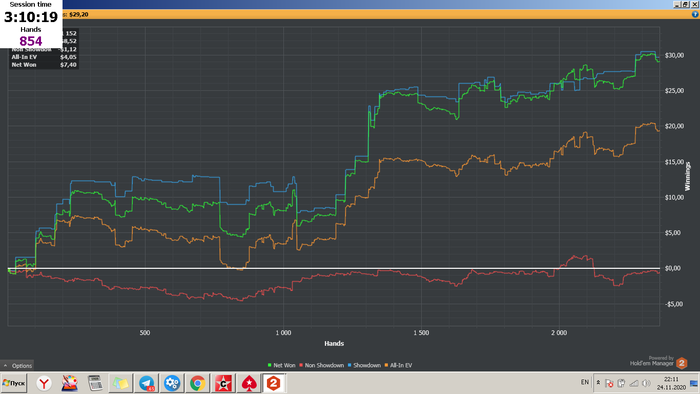The width and height of the screenshot is (700, 394).
Task: Toggle the Net Won legend entry
Action: (281, 365)
